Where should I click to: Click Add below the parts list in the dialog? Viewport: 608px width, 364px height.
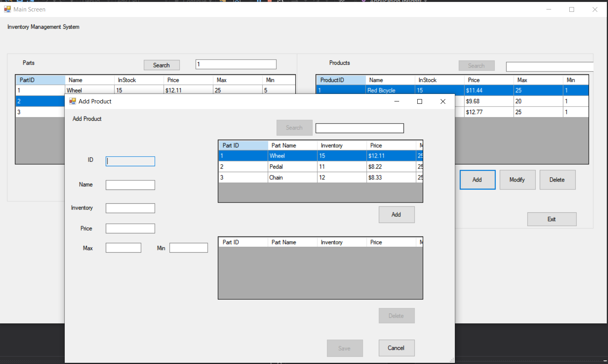(x=396, y=214)
